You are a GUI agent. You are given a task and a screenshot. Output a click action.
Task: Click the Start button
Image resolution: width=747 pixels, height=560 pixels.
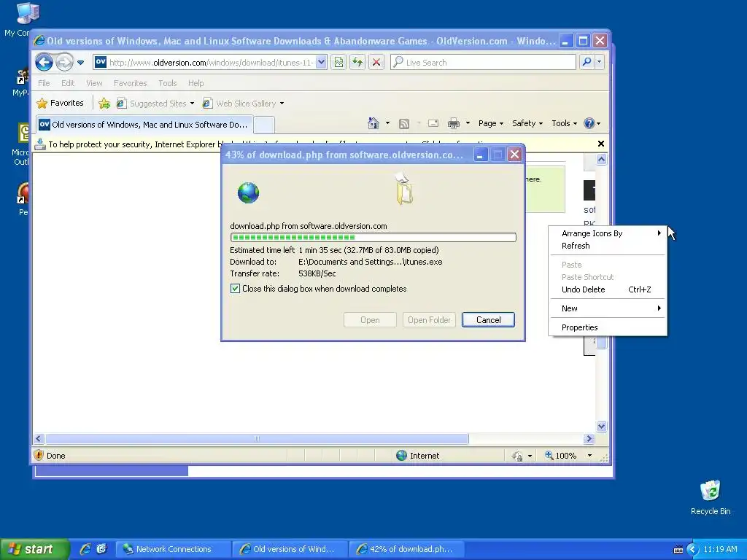pyautogui.click(x=34, y=549)
